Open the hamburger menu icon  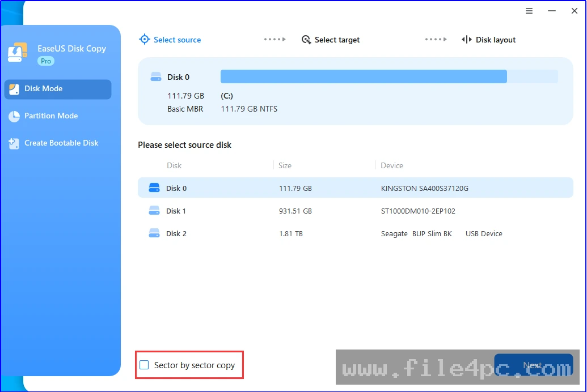529,11
